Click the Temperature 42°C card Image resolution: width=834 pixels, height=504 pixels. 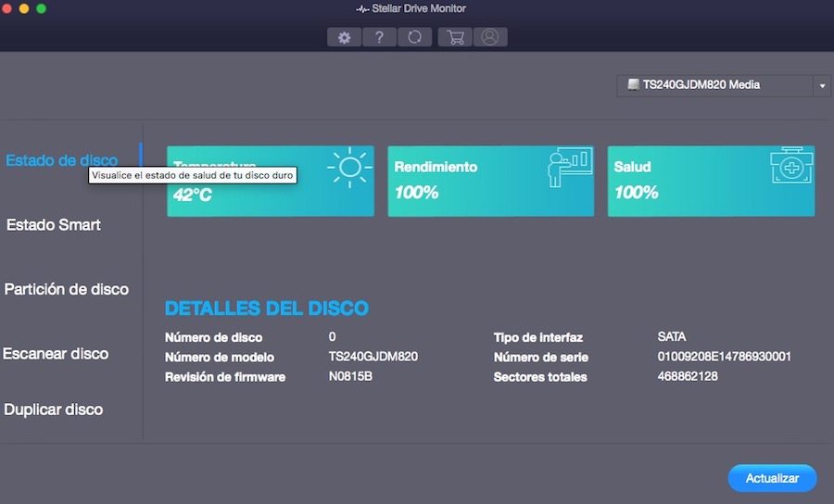271,182
